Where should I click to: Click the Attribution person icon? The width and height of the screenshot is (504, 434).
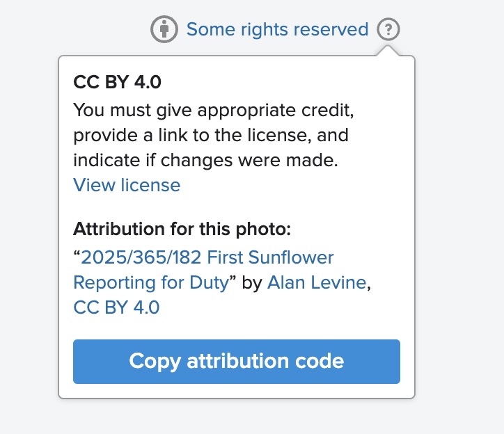tap(164, 29)
